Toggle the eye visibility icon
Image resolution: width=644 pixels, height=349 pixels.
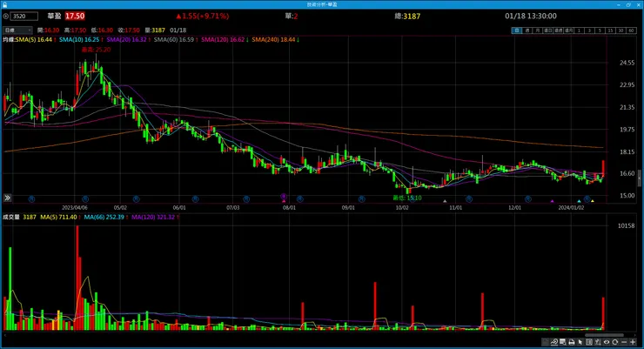point(607,342)
